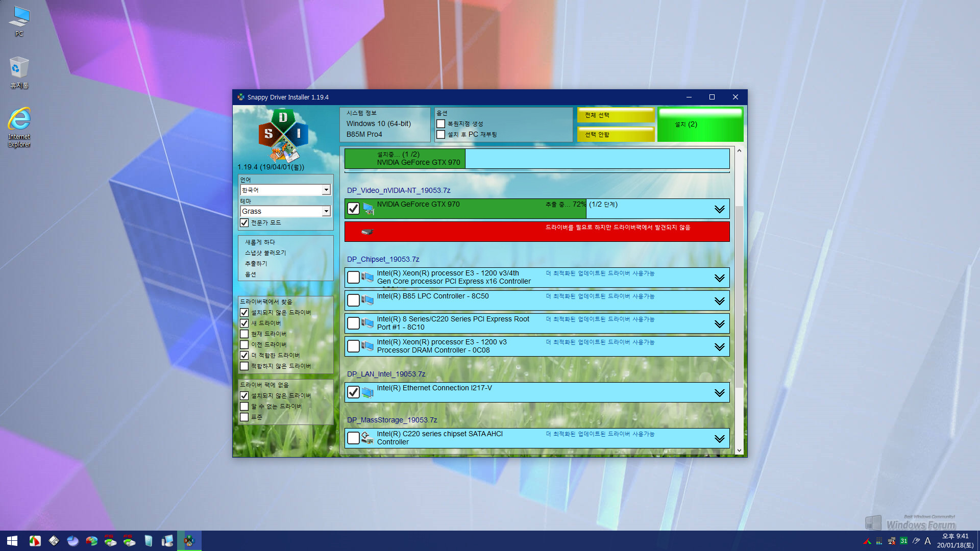Toggle the 새 드라이버 (new drivers) filter
The image size is (980, 551).
coord(244,323)
